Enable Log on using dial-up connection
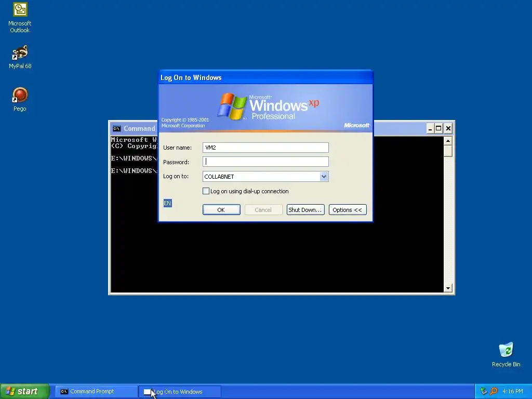532x399 pixels. click(206, 191)
